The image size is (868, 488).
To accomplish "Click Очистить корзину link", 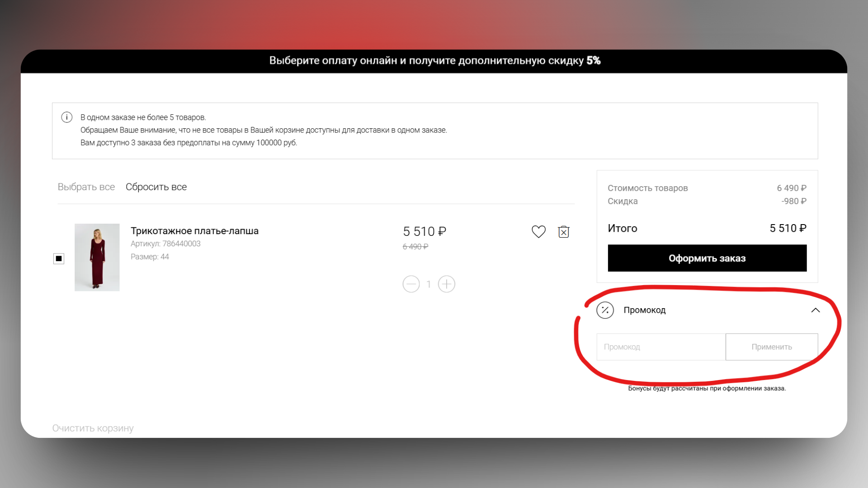I will click(93, 428).
